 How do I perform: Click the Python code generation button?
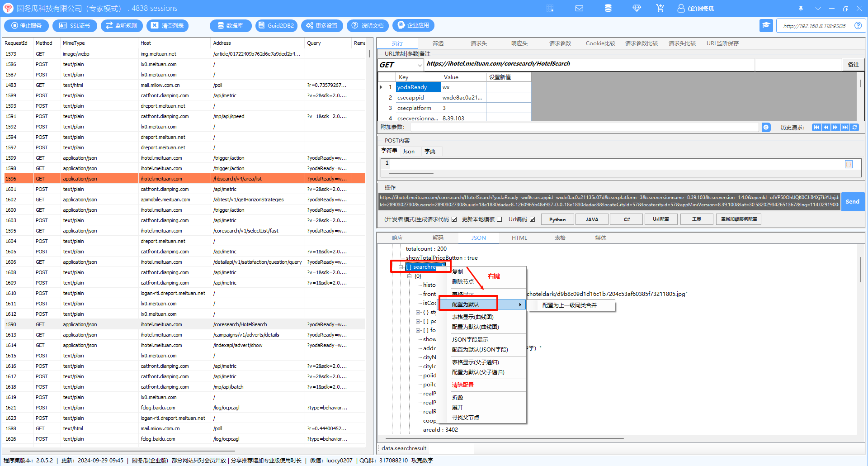tap(557, 219)
